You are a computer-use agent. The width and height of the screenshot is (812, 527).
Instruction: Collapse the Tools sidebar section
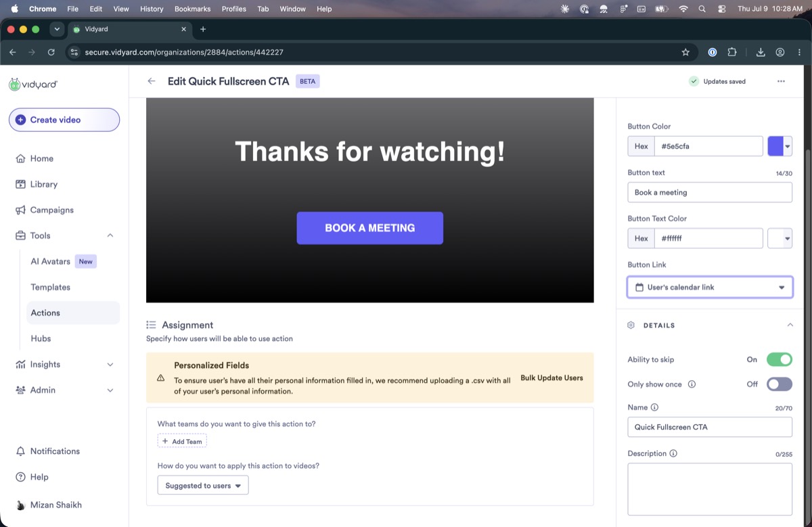[x=110, y=235]
